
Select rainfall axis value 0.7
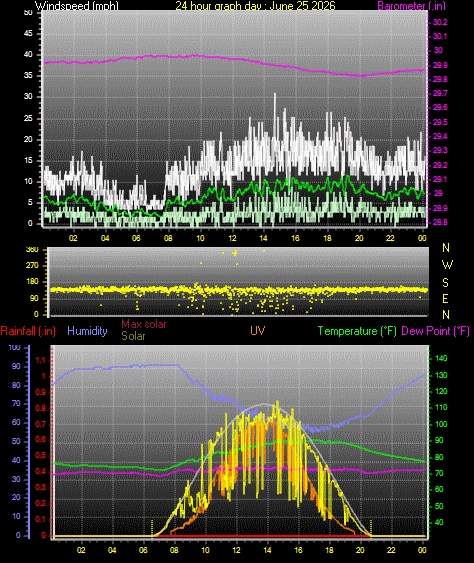coord(41,424)
